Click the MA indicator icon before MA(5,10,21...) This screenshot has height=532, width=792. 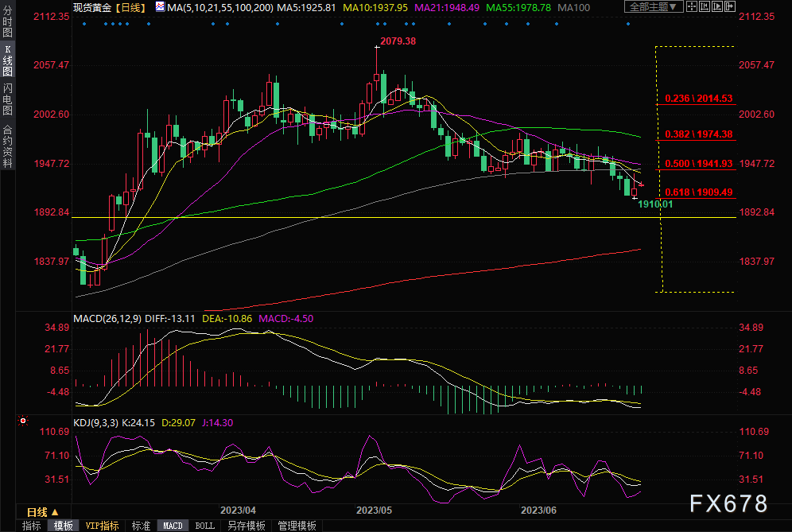(160, 7)
